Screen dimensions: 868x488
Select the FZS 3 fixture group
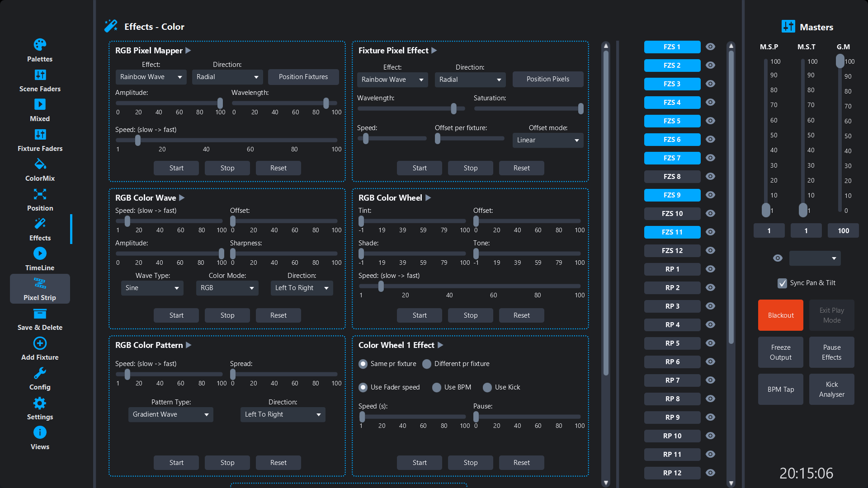click(x=672, y=84)
